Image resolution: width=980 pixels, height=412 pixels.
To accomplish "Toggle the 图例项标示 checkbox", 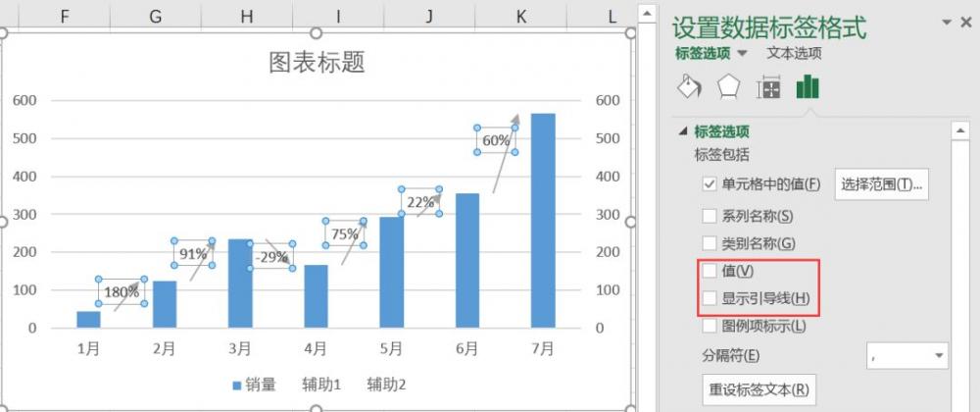I will tap(710, 326).
